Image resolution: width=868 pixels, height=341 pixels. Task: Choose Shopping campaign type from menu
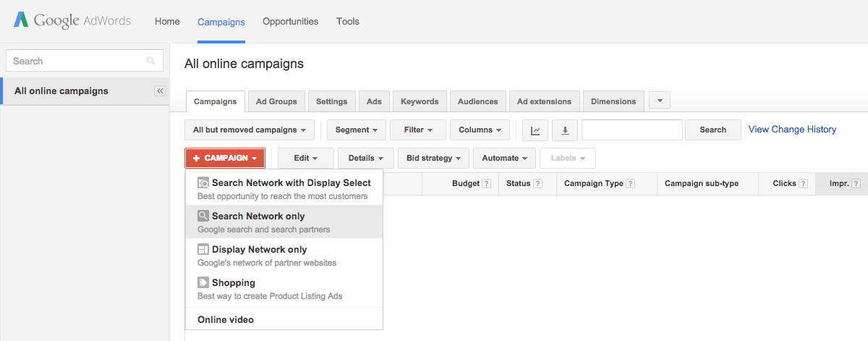[x=284, y=289]
